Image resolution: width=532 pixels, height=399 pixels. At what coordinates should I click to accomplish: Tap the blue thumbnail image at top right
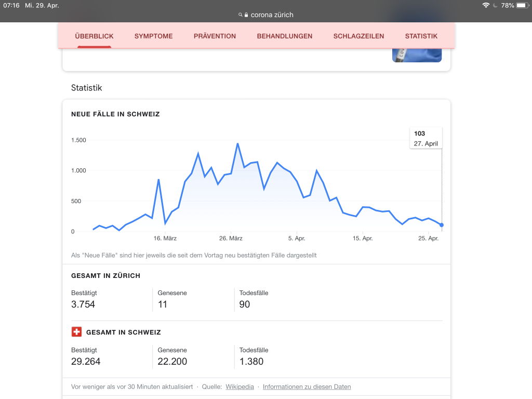click(417, 55)
